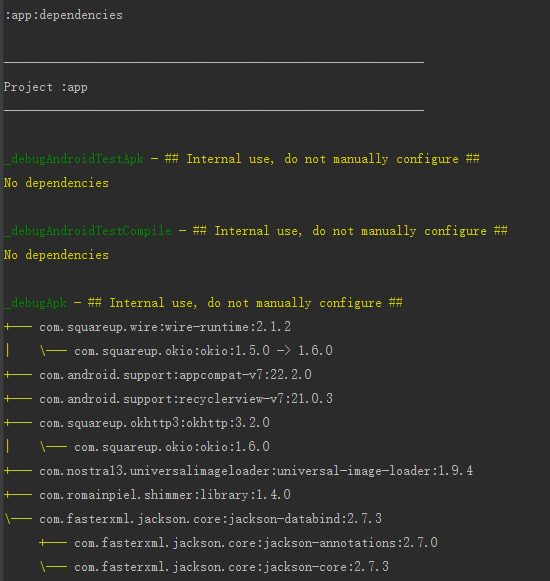Click the wire-runtime:2.1.2 dependency entry
Viewport: 550px width, 581px height.
click(x=165, y=327)
